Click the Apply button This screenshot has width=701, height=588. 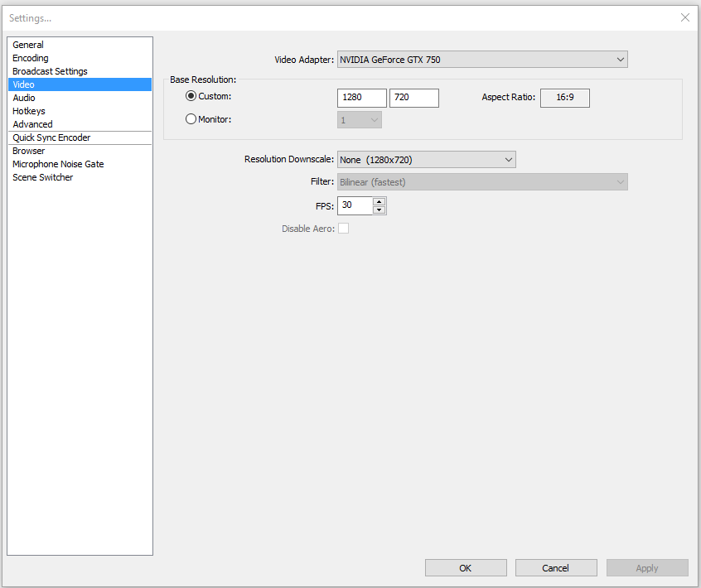coord(647,568)
